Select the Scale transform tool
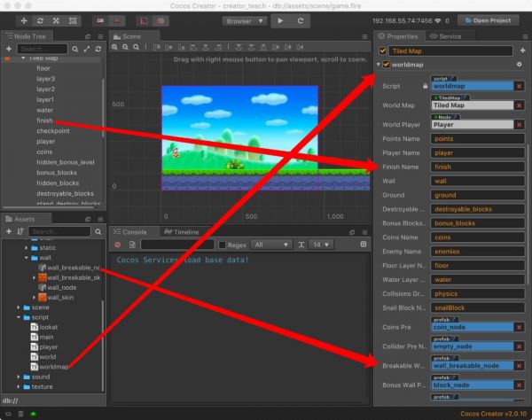 click(57, 21)
